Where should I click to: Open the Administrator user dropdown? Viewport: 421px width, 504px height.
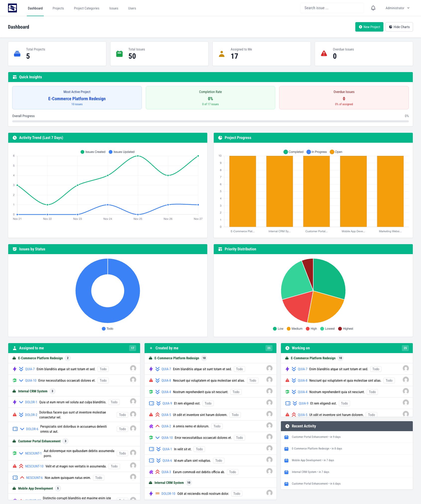click(397, 8)
